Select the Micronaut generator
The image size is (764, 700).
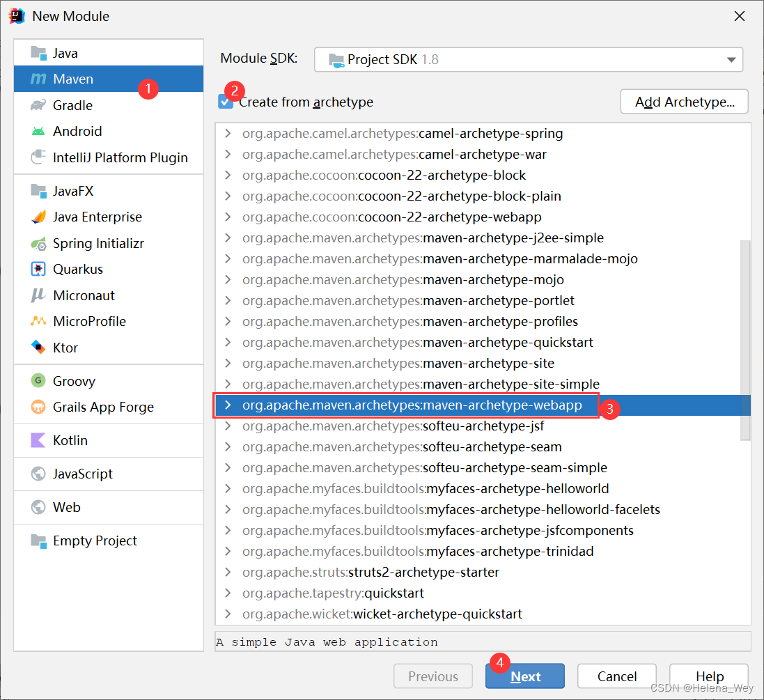click(x=84, y=295)
